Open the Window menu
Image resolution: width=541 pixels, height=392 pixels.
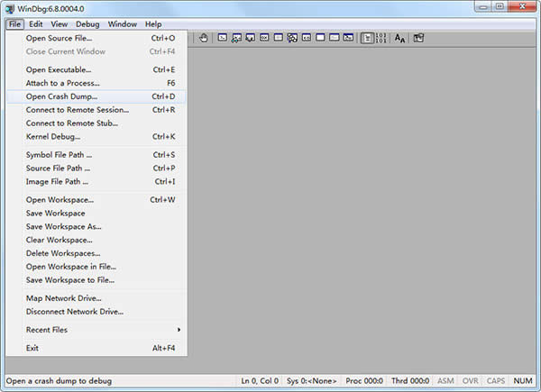point(123,24)
